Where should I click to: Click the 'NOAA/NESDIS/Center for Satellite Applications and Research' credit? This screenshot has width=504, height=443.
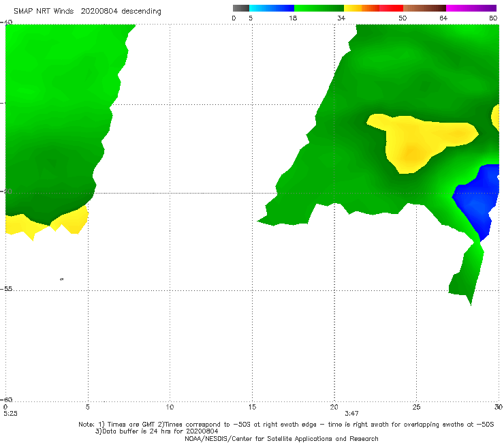281,439
